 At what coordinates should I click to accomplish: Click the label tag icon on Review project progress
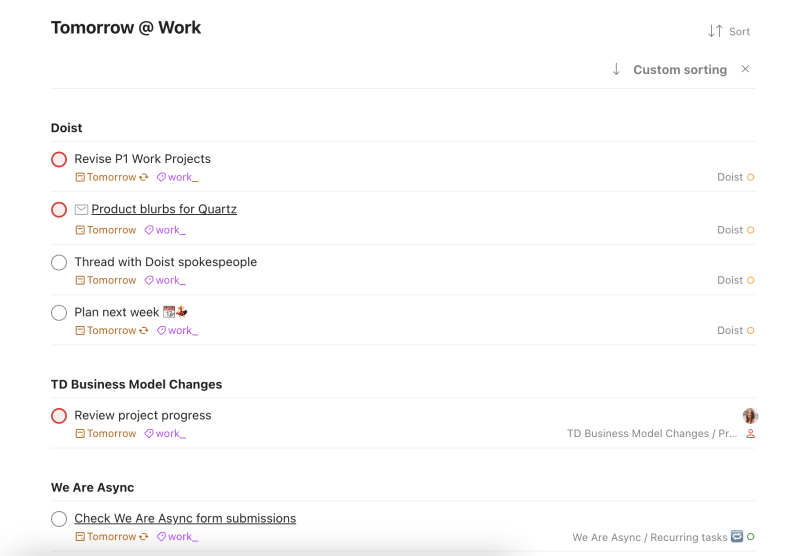pos(148,434)
